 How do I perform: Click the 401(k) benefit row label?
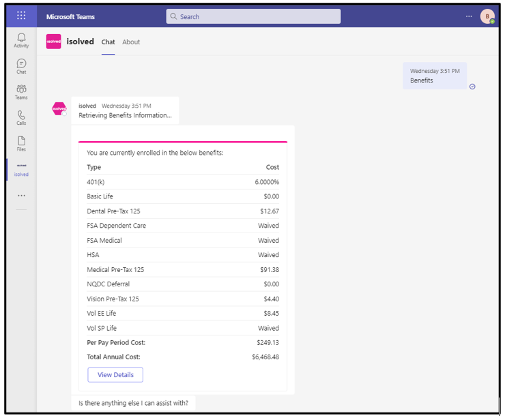(x=96, y=182)
